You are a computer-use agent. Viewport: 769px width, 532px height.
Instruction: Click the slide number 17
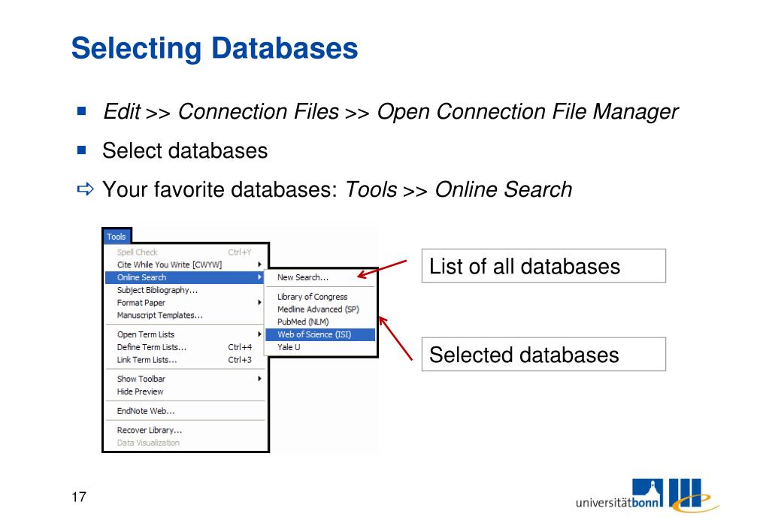pyautogui.click(x=79, y=497)
